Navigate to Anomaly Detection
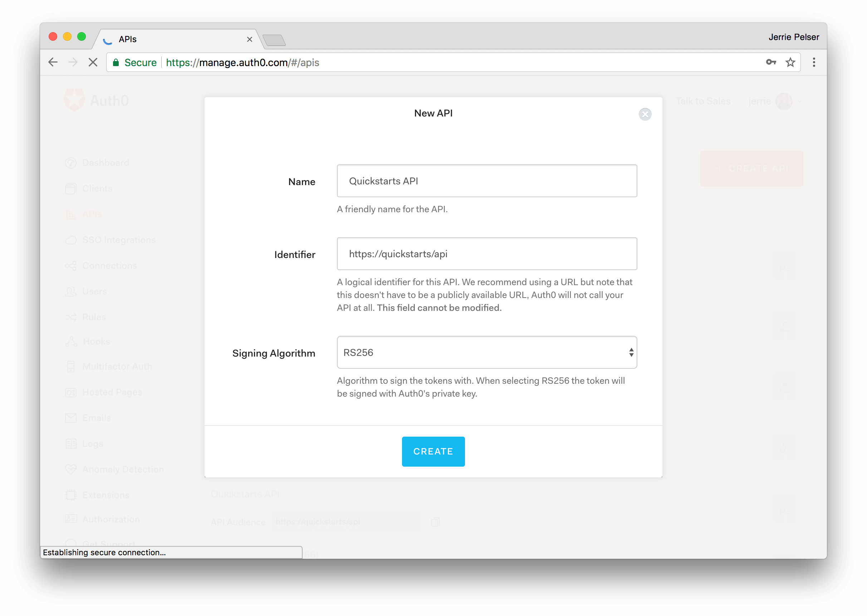Viewport: 867px width, 616px height. click(x=123, y=469)
